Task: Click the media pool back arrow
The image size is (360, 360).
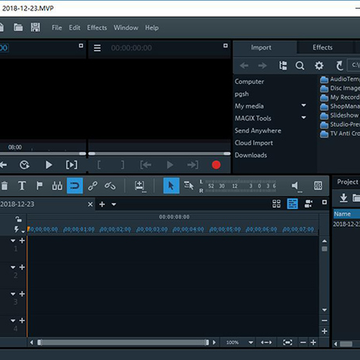Action: tap(244, 66)
